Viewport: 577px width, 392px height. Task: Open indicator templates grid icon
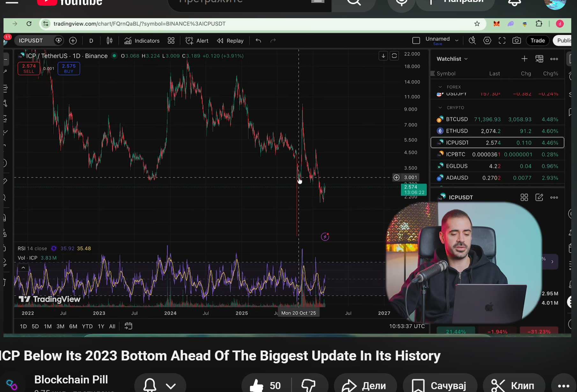171,41
